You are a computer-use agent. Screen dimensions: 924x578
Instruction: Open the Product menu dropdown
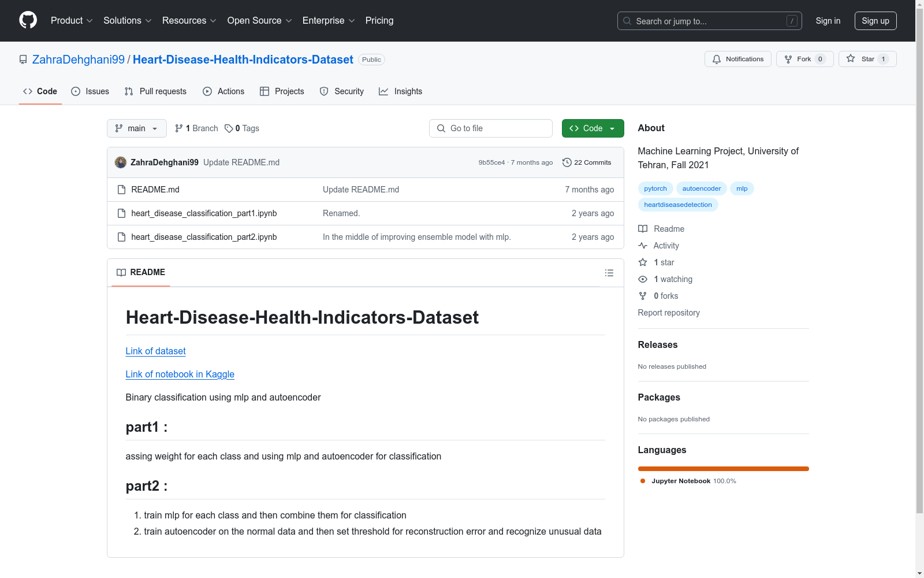click(72, 20)
